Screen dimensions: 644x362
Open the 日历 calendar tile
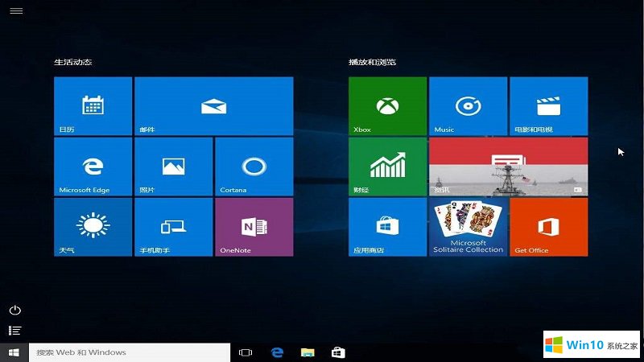(93, 106)
